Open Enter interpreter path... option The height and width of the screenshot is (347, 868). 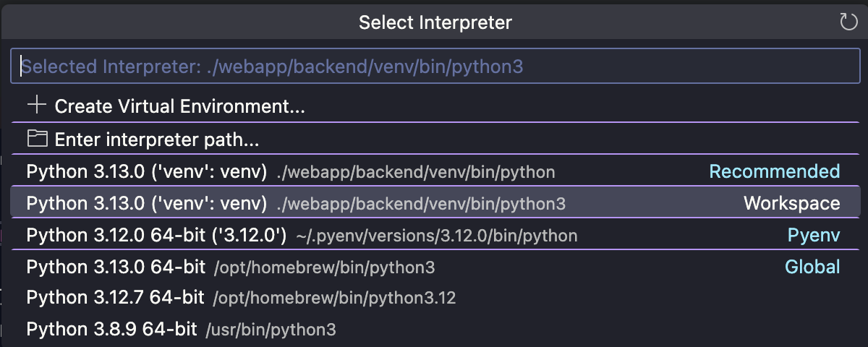[157, 140]
